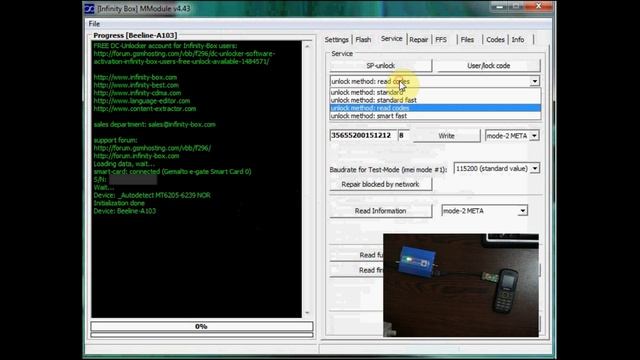Click the www.content-extractor.com log line

[x=144, y=109]
